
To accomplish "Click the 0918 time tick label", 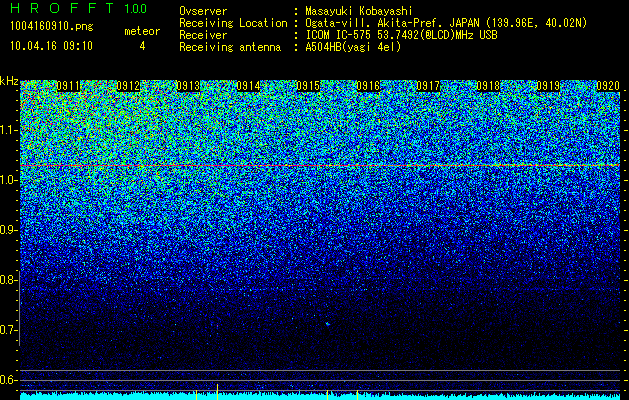I will point(488,86).
